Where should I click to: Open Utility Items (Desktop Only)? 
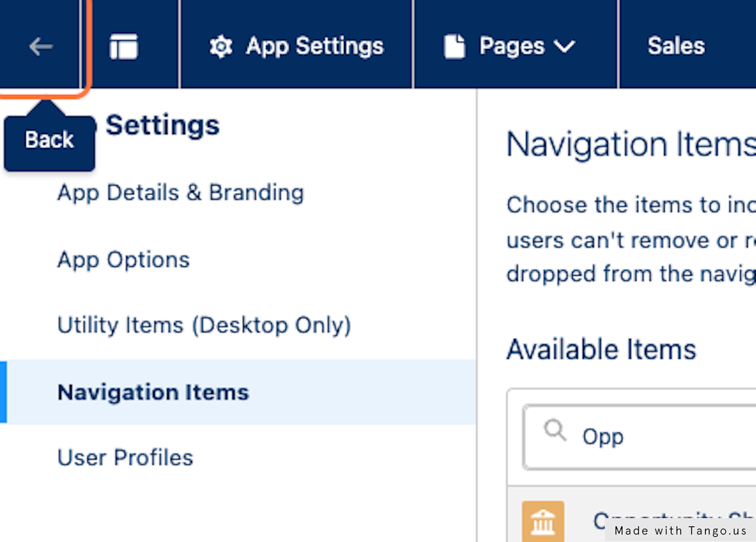pyautogui.click(x=204, y=325)
